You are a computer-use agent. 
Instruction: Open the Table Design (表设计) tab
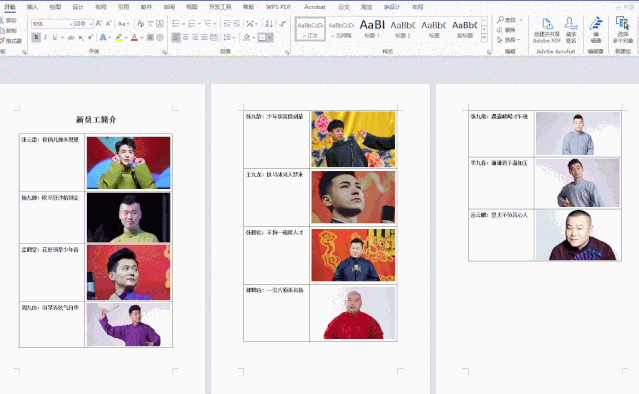click(392, 7)
